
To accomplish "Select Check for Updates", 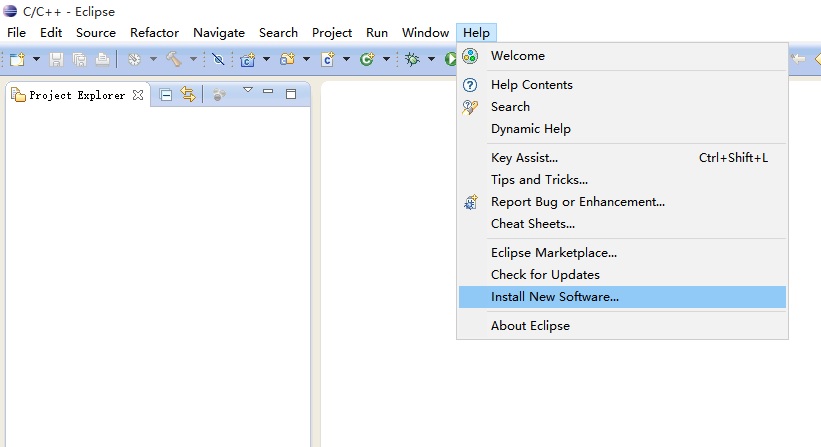I will tap(622, 275).
